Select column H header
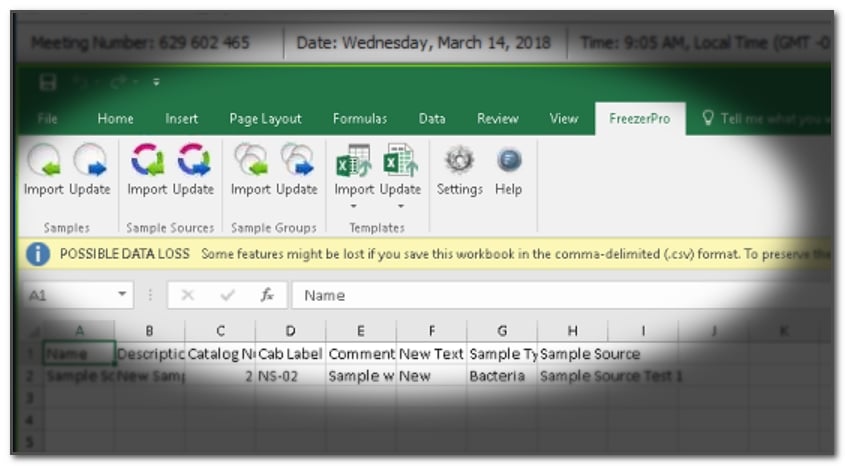The image size is (845, 466). click(572, 331)
